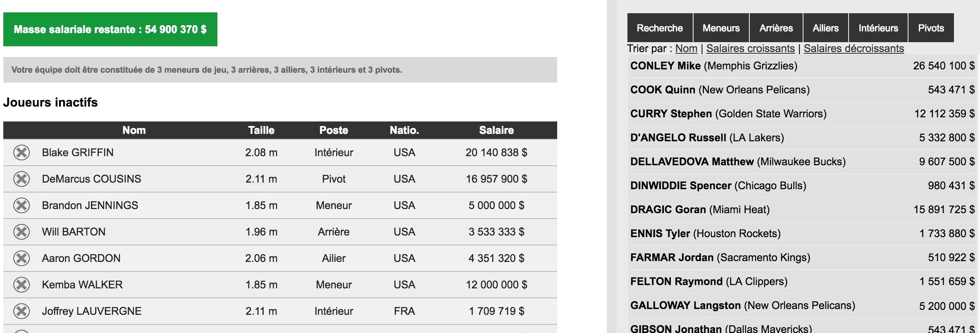This screenshot has height=333, width=980.
Task: Sort players by Nom
Action: click(x=686, y=49)
